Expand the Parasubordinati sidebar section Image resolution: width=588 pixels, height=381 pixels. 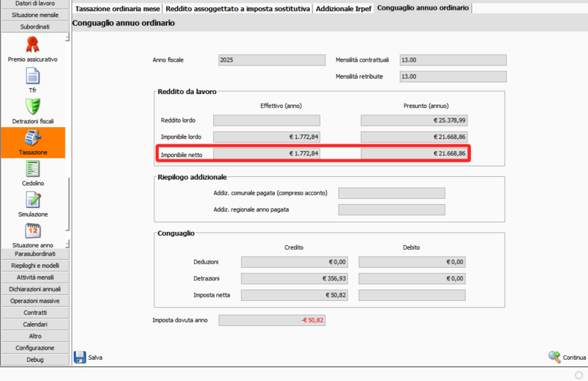[35, 254]
